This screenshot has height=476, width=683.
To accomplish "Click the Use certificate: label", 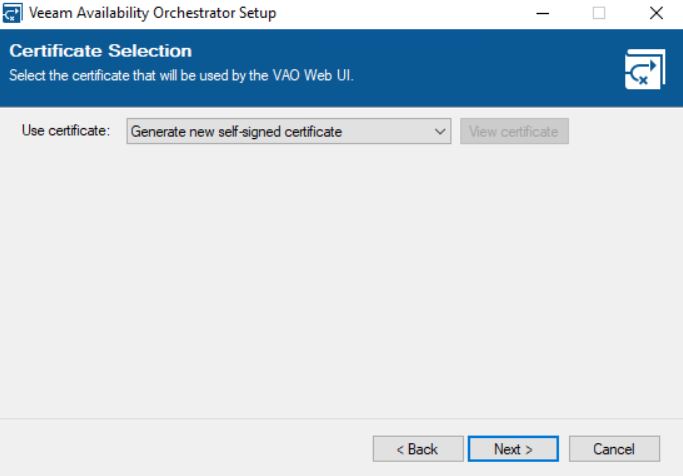I will [x=66, y=130].
